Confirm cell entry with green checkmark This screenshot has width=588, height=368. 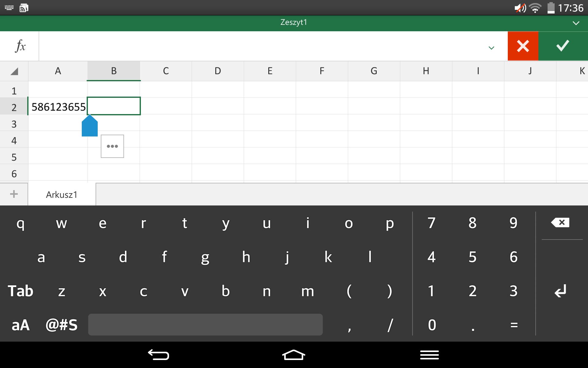tap(563, 46)
